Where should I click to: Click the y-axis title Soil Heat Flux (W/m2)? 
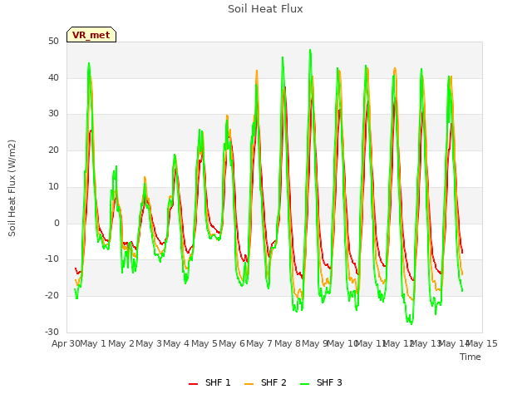12,188
